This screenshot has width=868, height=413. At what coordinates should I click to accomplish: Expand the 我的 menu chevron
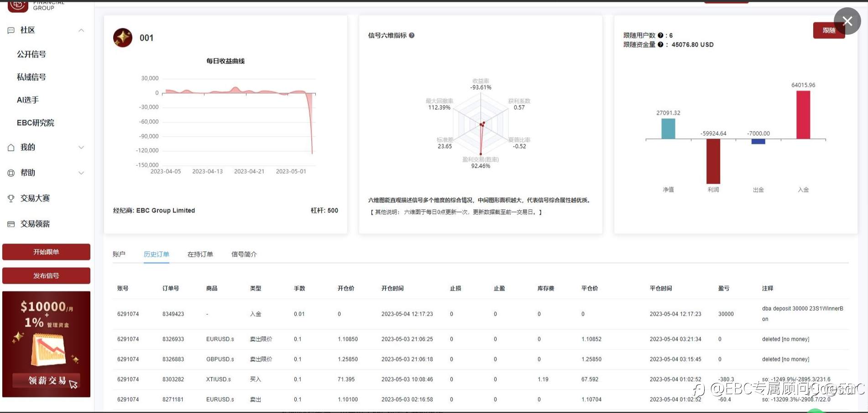81,147
